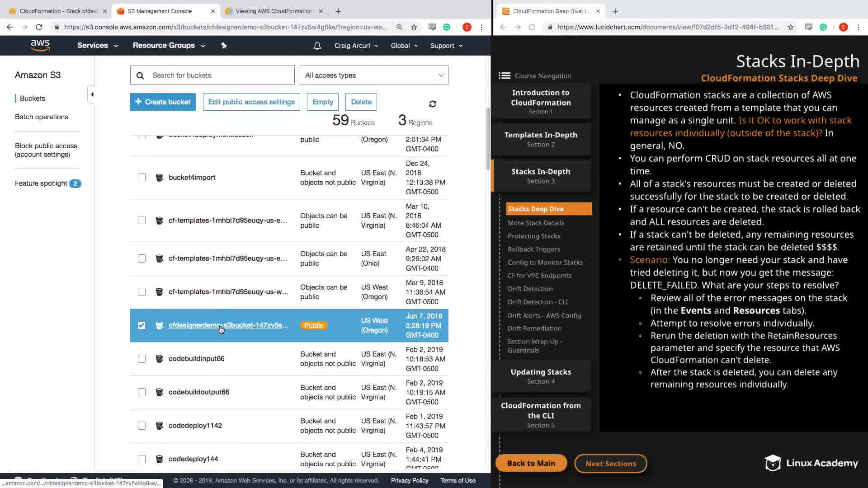Check the bucket4import checkbox
The image size is (868, 488).
142,177
